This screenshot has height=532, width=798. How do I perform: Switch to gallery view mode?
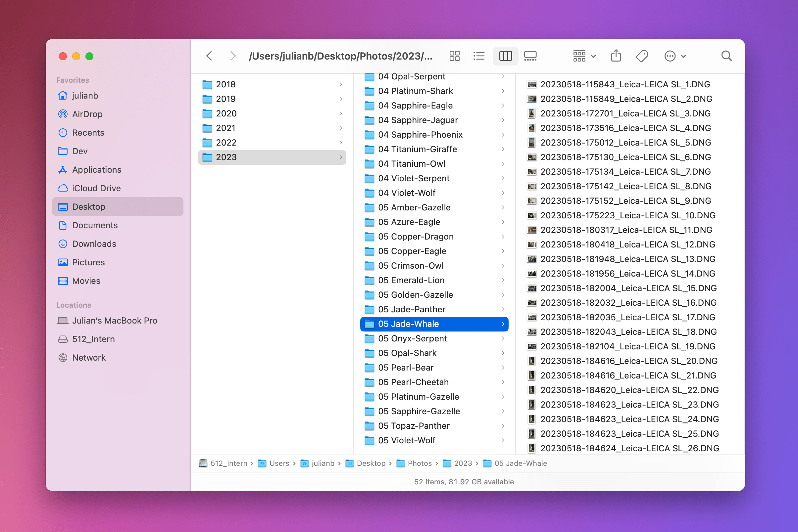pos(529,56)
